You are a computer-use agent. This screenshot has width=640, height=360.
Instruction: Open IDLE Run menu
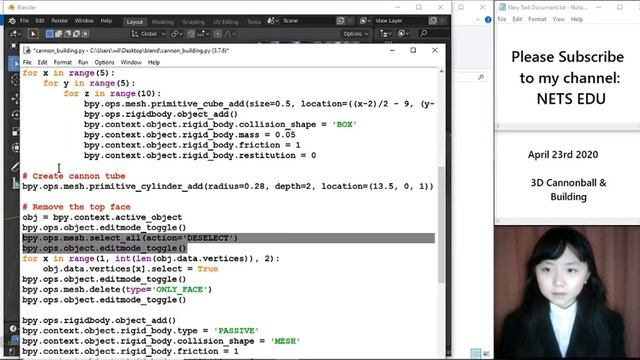(x=83, y=62)
